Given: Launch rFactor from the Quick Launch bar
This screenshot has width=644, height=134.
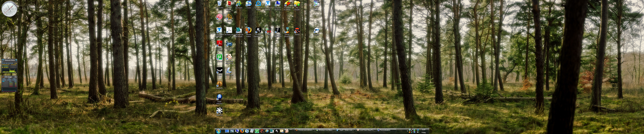Looking at the screenshot, I should coord(262,131).
